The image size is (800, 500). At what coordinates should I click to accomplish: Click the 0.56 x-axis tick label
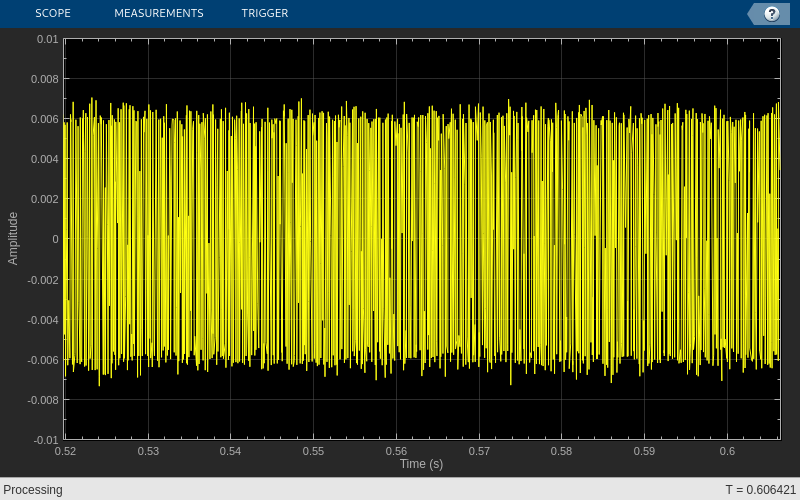[396, 451]
